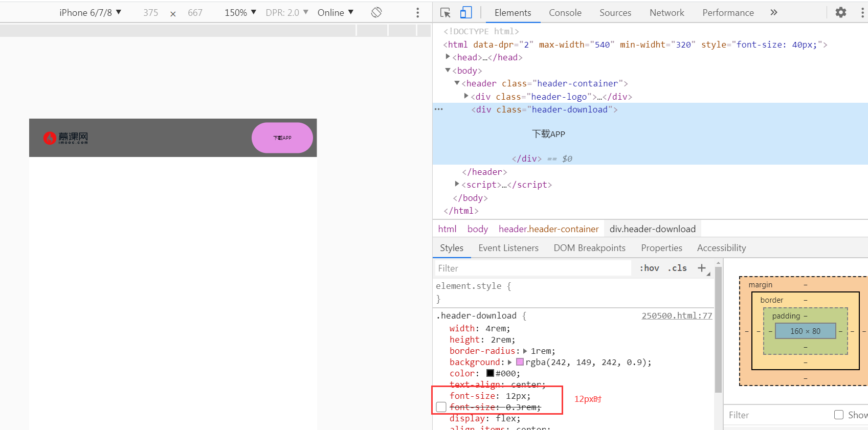Click the rotate screen icon
The width and height of the screenshot is (868, 430).
pyautogui.click(x=376, y=12)
